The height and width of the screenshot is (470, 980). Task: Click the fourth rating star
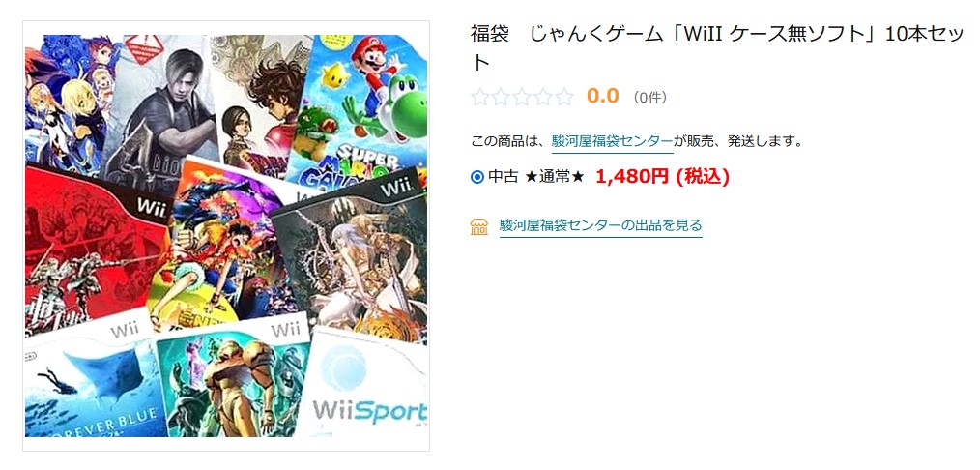point(543,97)
